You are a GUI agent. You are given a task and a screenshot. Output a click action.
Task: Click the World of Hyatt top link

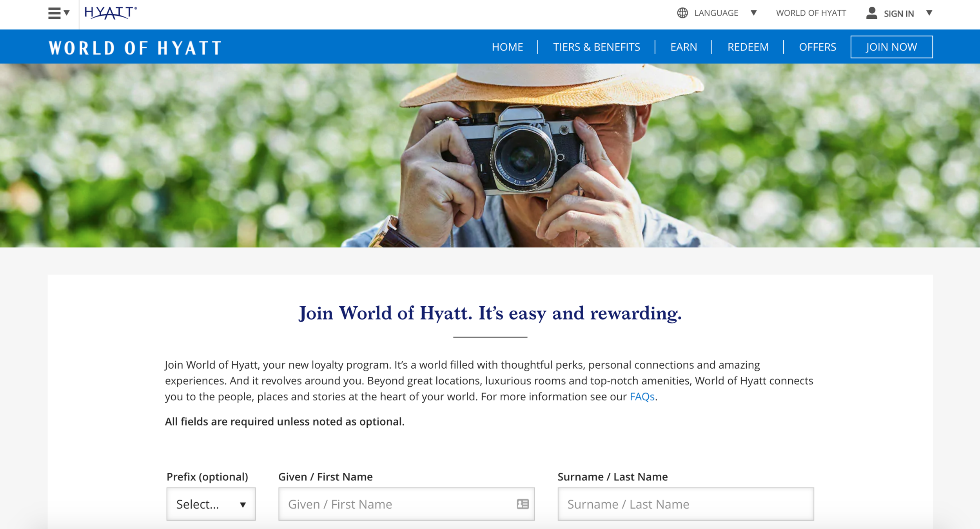pyautogui.click(x=811, y=13)
